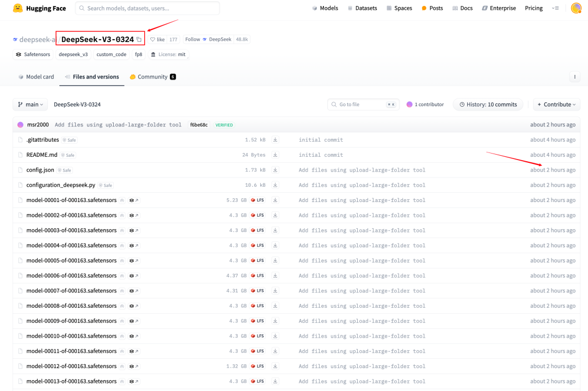588x391 pixels.
Task: Toggle follow for DeepSeek organization
Action: pos(192,39)
